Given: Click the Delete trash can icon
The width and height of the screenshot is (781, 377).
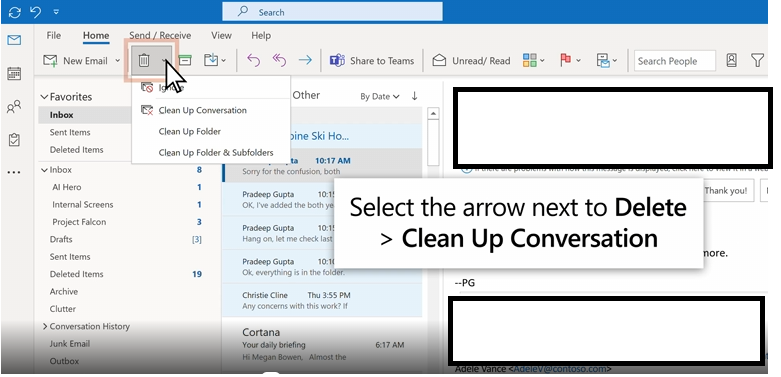Looking at the screenshot, I should pyautogui.click(x=144, y=61).
